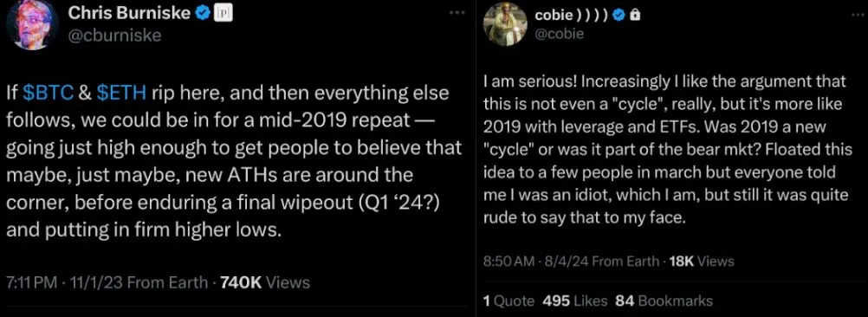The height and width of the screenshot is (317, 868).
Task: Open the @cobie handle
Action: pyautogui.click(x=559, y=35)
